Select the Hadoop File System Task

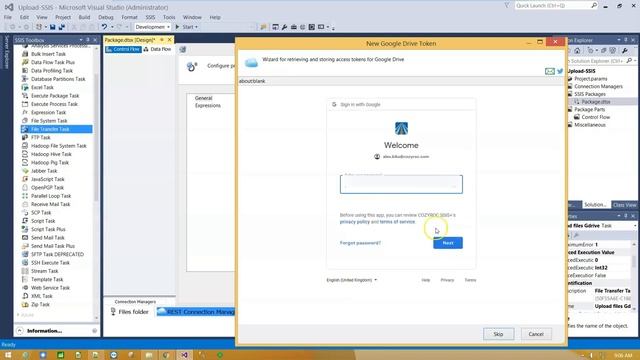point(58,146)
